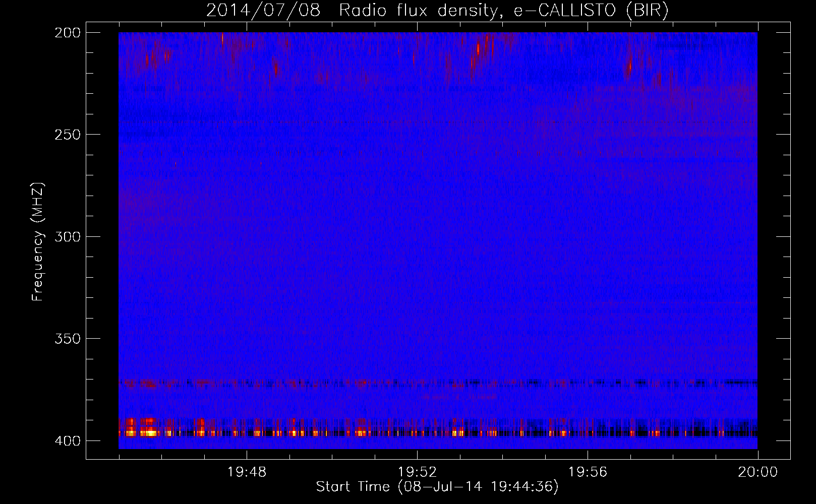Click the 200 frequency tick label
This screenshot has width=816, height=504.
[x=68, y=33]
